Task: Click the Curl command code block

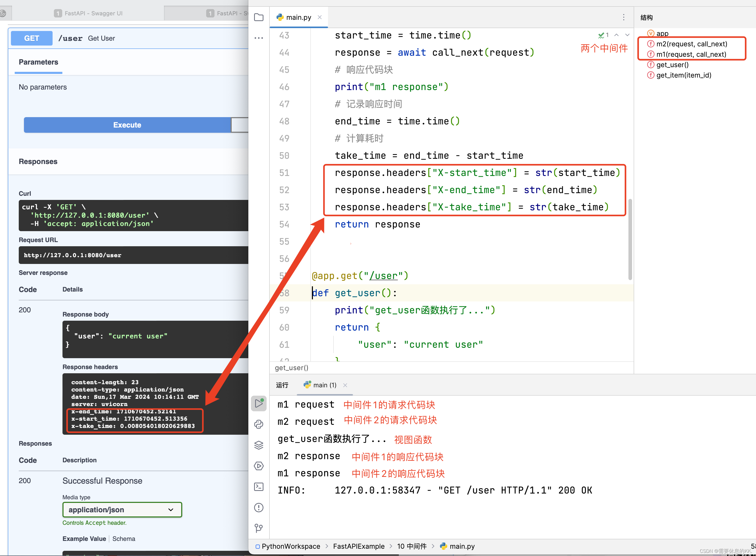Action: click(x=134, y=216)
